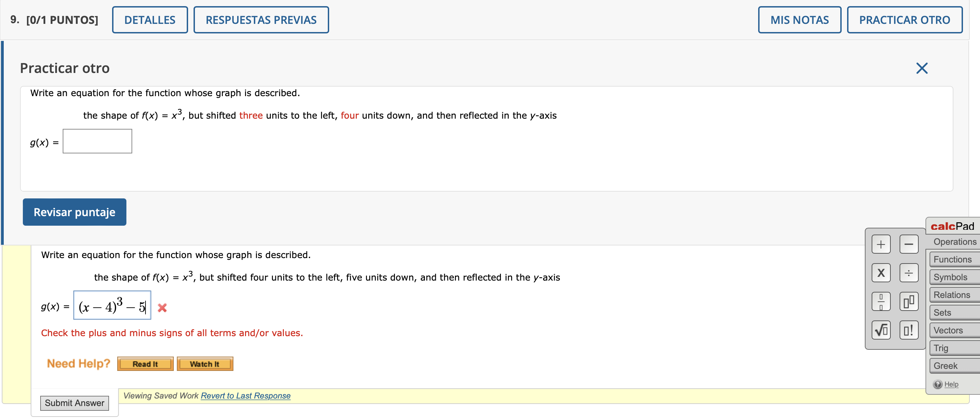
Task: Close the Practicar otro dialog
Action: tap(922, 68)
